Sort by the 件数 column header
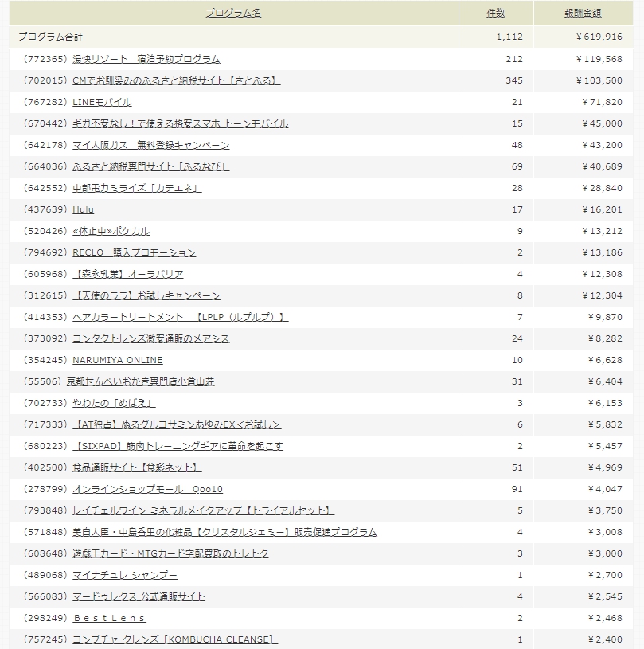 (x=496, y=14)
